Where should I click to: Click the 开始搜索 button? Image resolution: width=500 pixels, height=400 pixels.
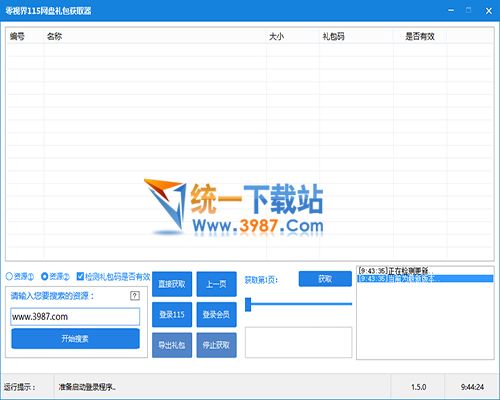coord(75,339)
